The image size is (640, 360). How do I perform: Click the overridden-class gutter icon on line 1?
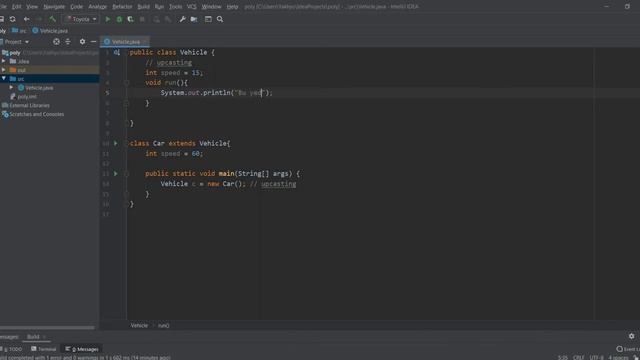tap(117, 52)
